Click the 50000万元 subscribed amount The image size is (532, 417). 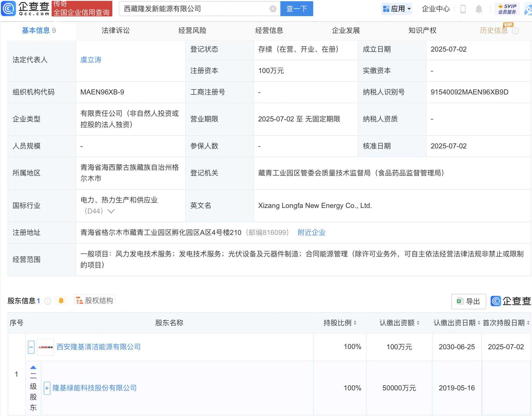399,388
